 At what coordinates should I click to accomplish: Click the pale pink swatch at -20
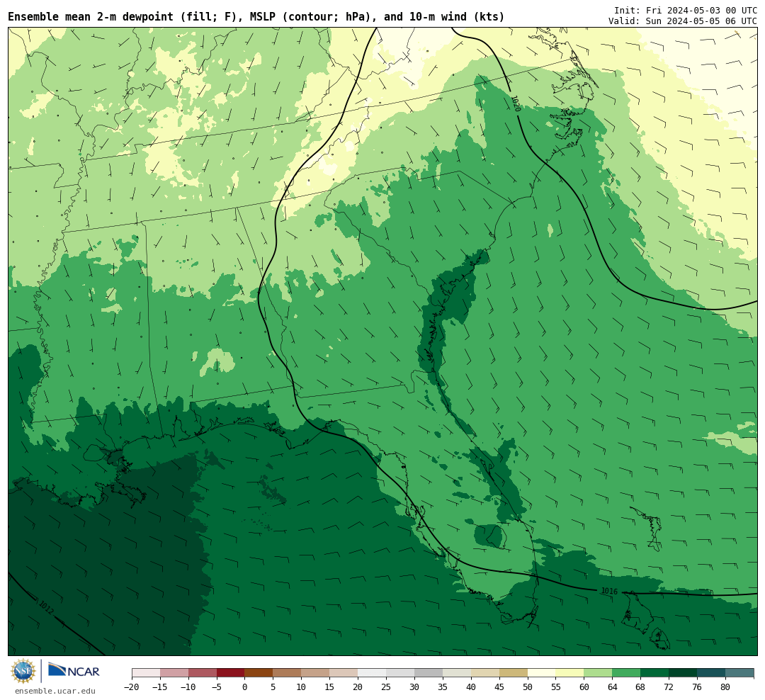(x=146, y=673)
